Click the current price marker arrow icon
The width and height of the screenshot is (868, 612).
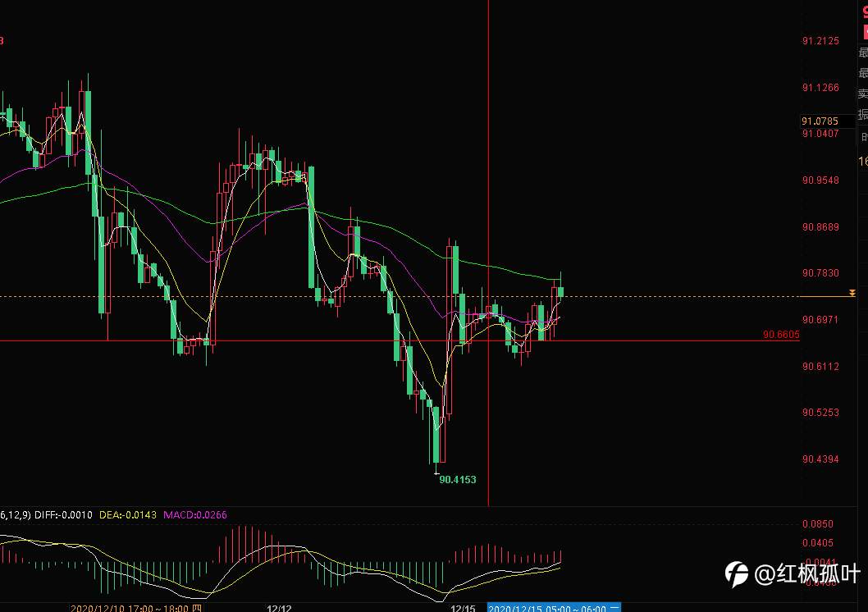[852, 293]
